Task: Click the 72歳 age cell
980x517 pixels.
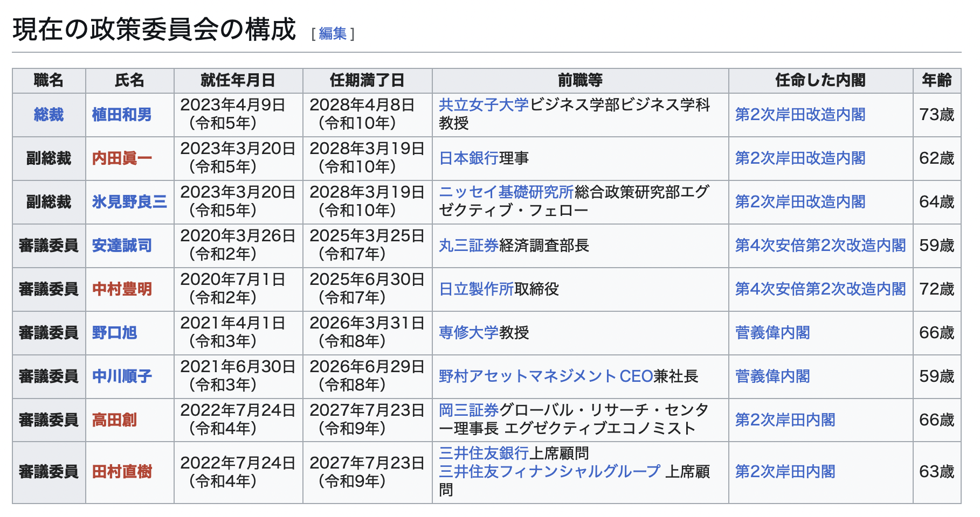Action: 937,289
